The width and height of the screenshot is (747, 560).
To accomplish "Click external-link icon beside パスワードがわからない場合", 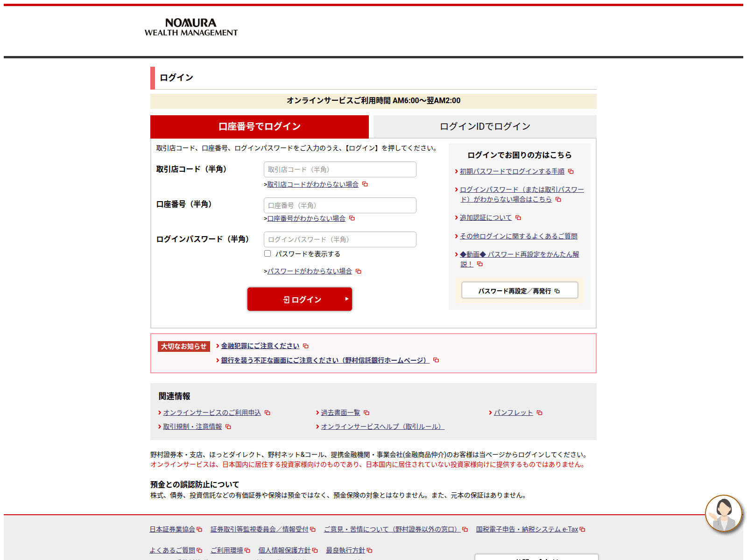I will pyautogui.click(x=359, y=271).
